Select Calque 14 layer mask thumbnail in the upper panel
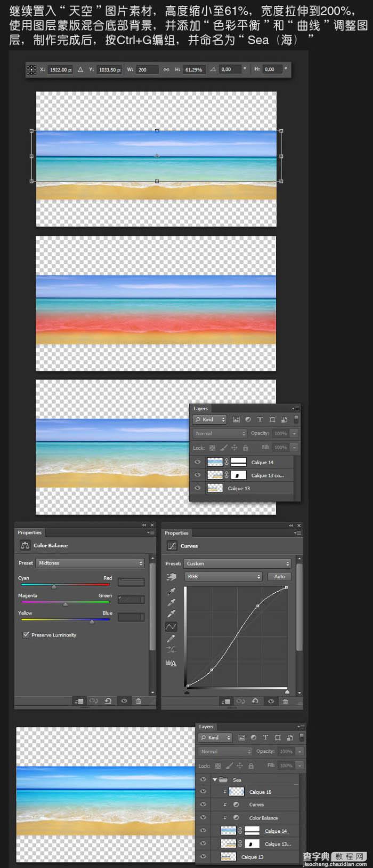Viewport: 373px width, 868px height. (238, 462)
